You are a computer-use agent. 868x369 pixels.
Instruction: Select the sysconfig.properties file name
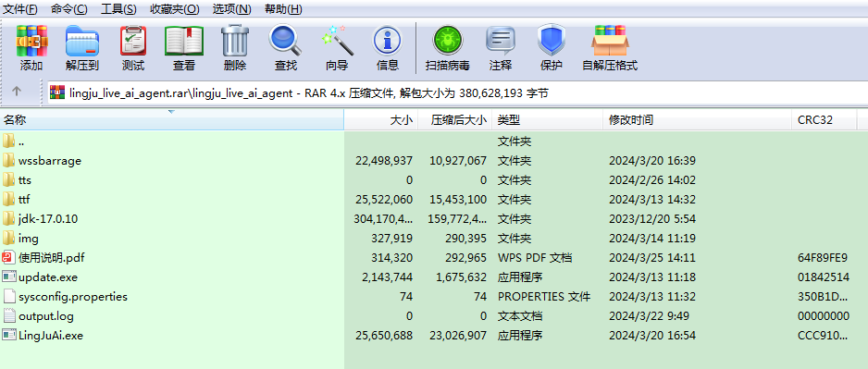coord(73,297)
